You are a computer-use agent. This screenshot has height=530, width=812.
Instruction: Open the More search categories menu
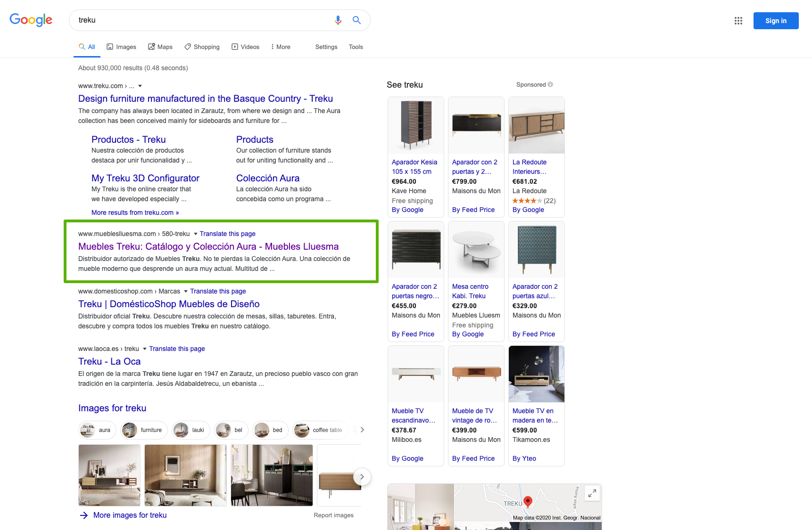point(281,47)
